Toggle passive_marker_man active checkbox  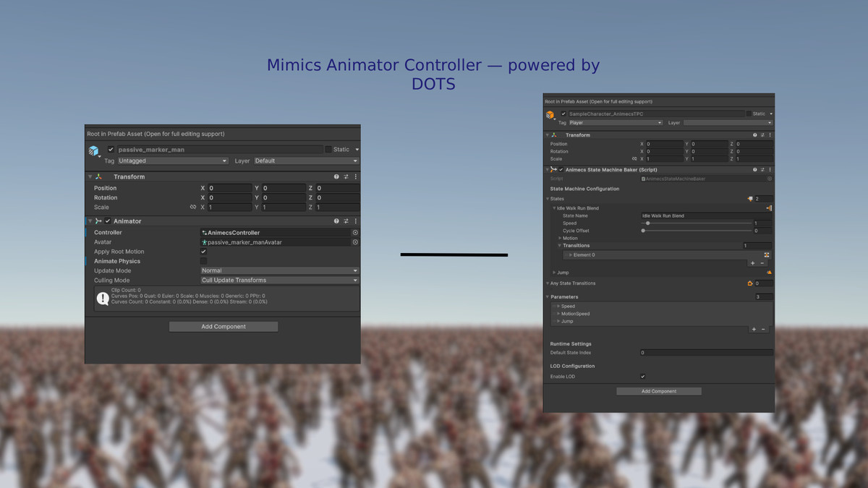(111, 150)
